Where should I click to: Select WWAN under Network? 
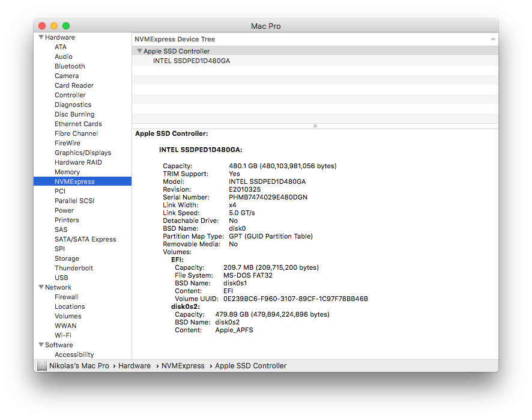pyautogui.click(x=65, y=326)
